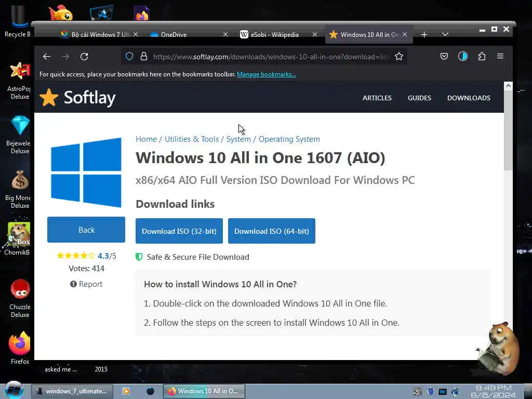Image resolution: width=532 pixels, height=399 pixels.
Task: Select the Windows 10 All in One tab
Action: 369,35
